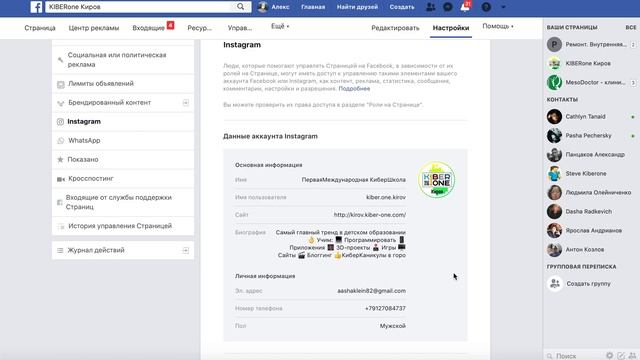Screen dimensions: 640x360
Task: Open Входящие tab
Action: [x=149, y=28]
